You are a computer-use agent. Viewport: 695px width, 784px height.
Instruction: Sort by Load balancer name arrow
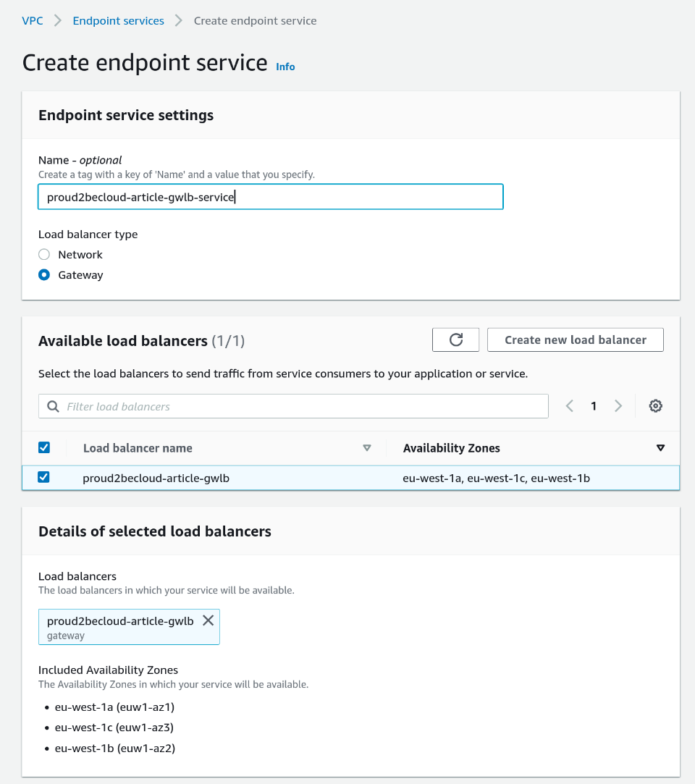tap(366, 448)
